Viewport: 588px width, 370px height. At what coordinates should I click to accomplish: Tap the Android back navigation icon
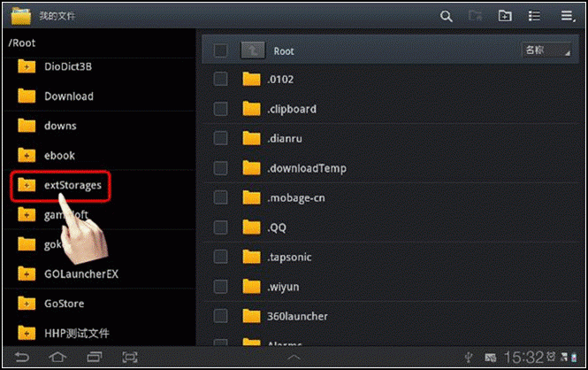(22, 357)
